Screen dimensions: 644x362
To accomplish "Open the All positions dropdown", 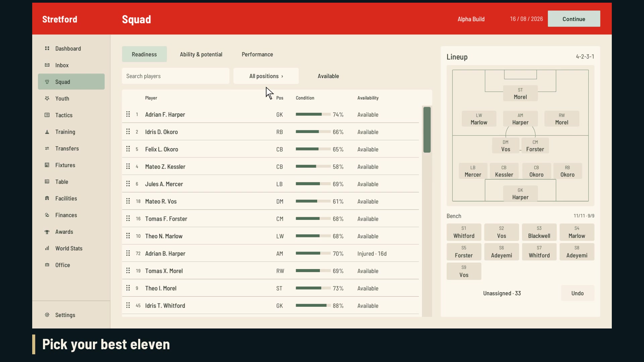I will [266, 76].
